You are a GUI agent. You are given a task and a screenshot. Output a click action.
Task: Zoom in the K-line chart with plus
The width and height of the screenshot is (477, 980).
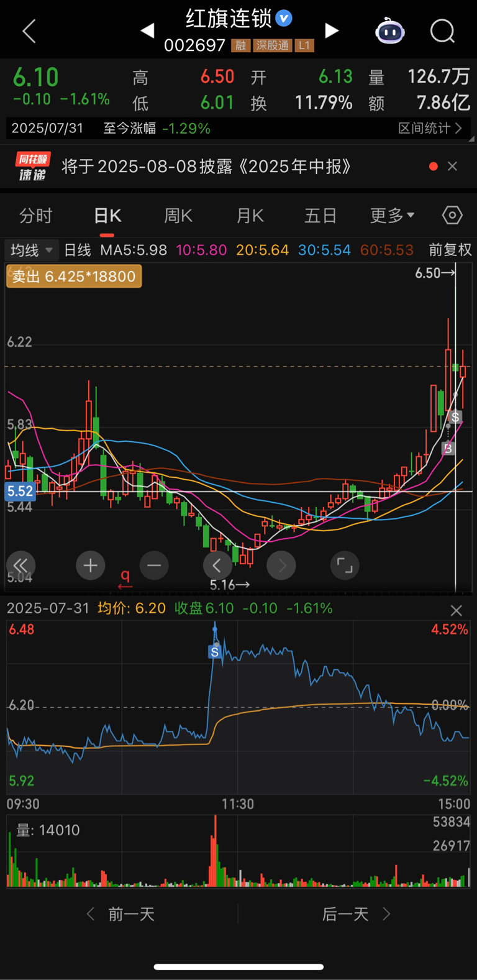(x=91, y=566)
